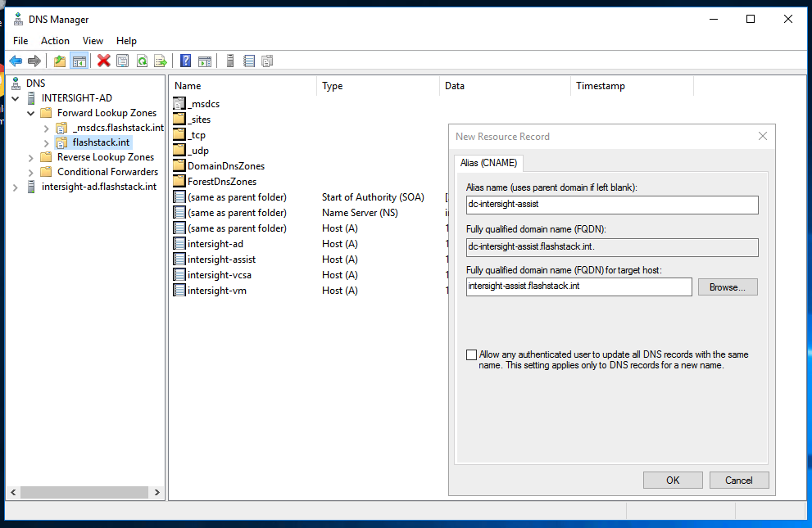
Task: Open the View menu
Action: 93,41
